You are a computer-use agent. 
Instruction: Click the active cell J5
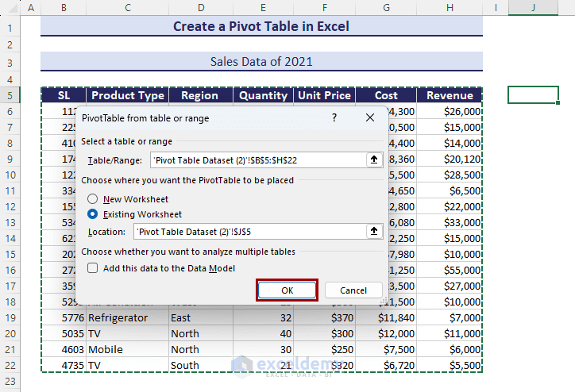[533, 95]
